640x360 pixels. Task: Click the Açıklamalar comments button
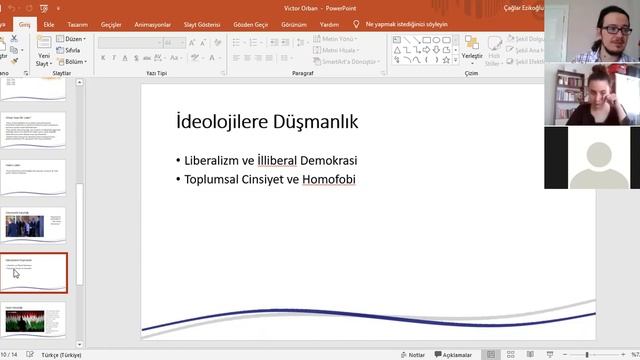pos(453,355)
